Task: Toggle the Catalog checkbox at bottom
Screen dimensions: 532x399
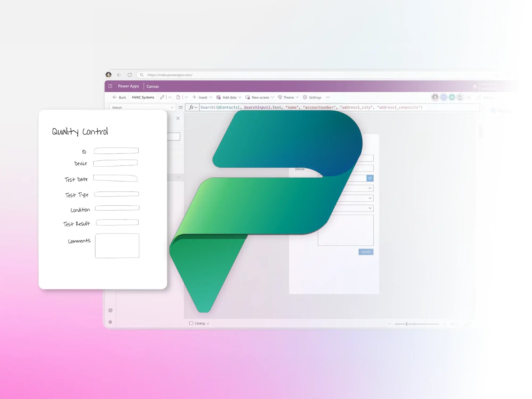Action: click(x=191, y=323)
